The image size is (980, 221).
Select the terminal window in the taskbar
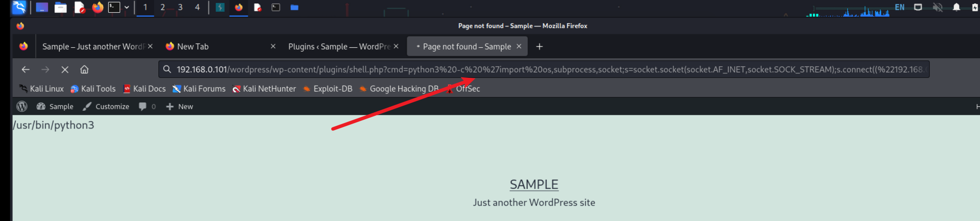click(276, 7)
